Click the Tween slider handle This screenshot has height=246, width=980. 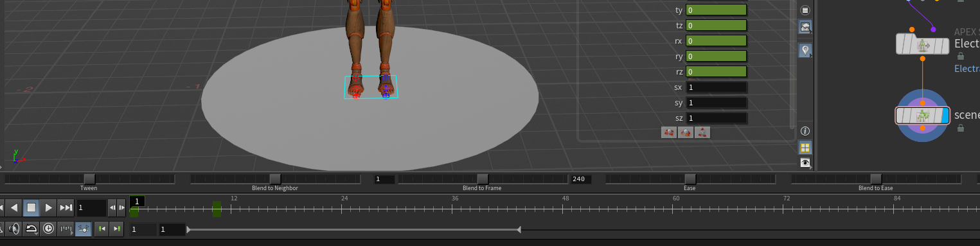coord(89,179)
